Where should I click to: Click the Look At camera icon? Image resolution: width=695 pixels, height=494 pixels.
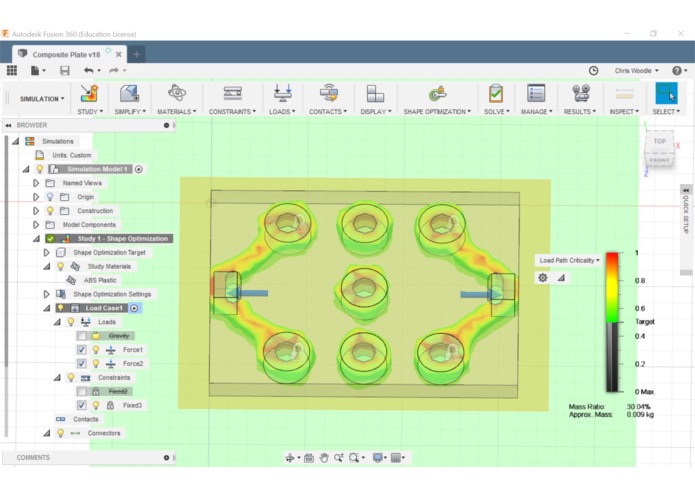point(309,458)
